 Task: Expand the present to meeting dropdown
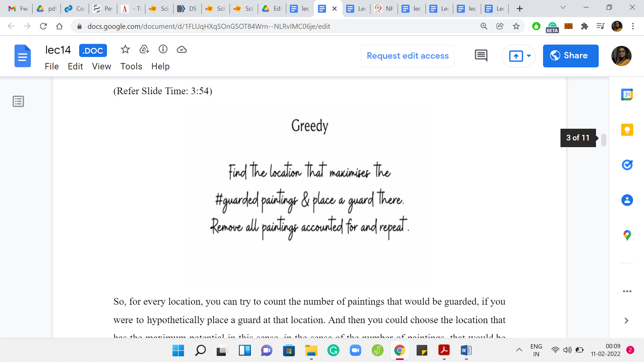pyautogui.click(x=529, y=56)
